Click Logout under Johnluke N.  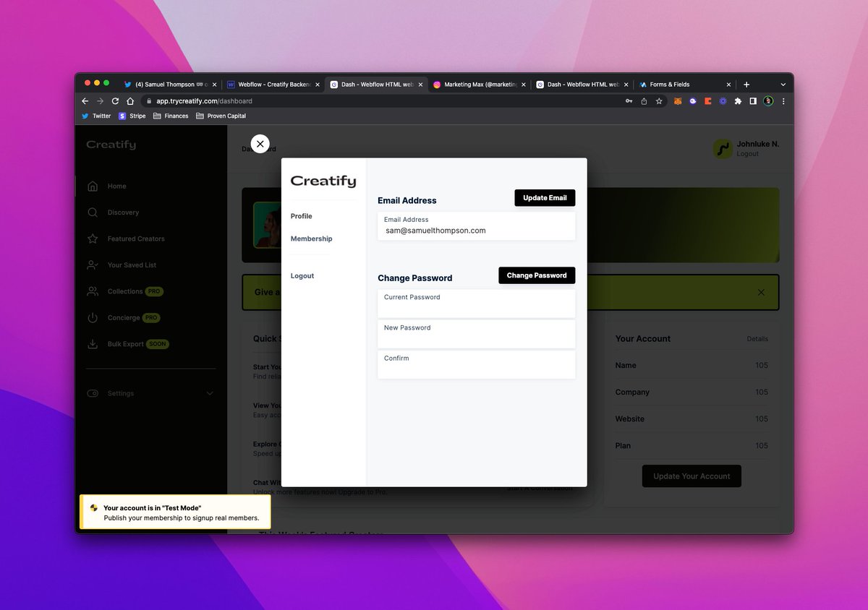(748, 154)
